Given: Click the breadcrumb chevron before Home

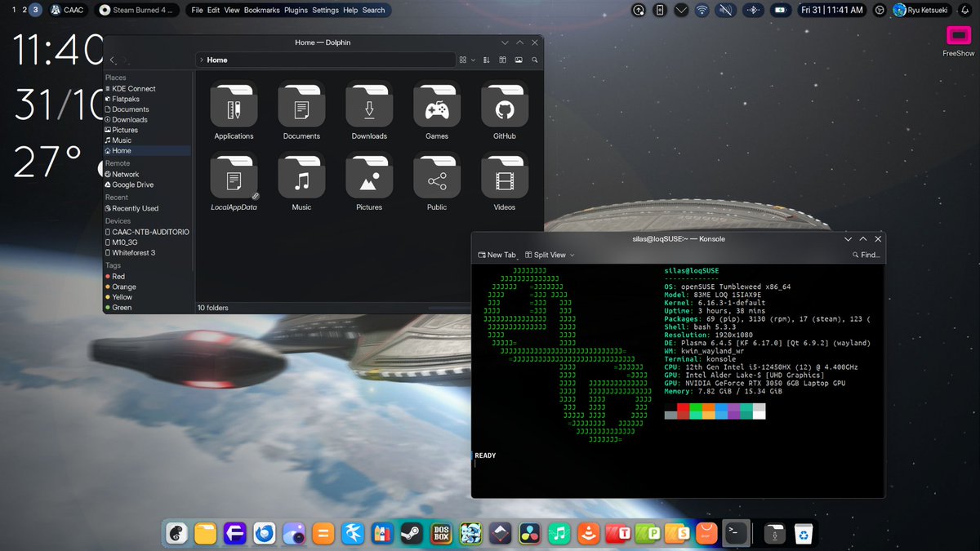Looking at the screenshot, I should (x=202, y=60).
